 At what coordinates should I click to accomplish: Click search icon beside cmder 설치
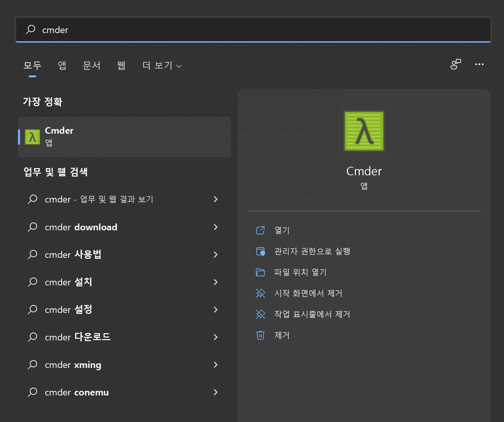coord(32,282)
